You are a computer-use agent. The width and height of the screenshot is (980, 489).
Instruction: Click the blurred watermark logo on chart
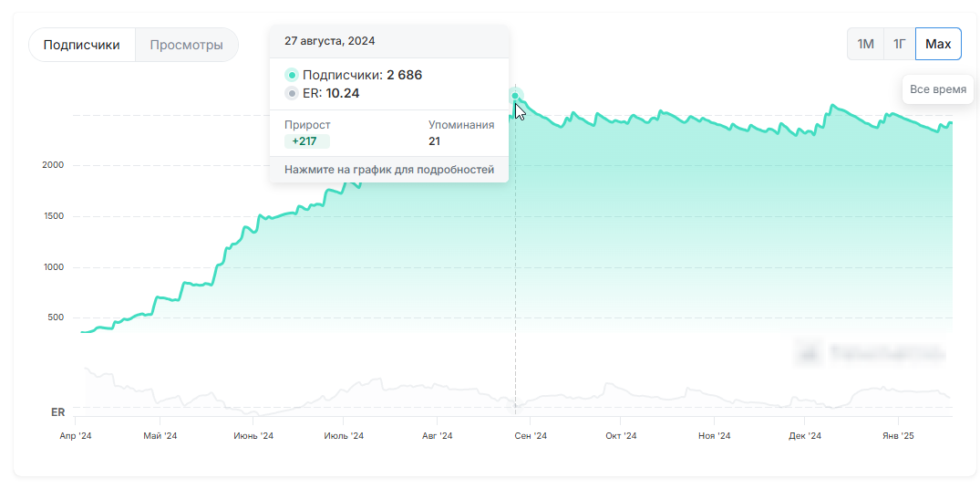point(870,352)
